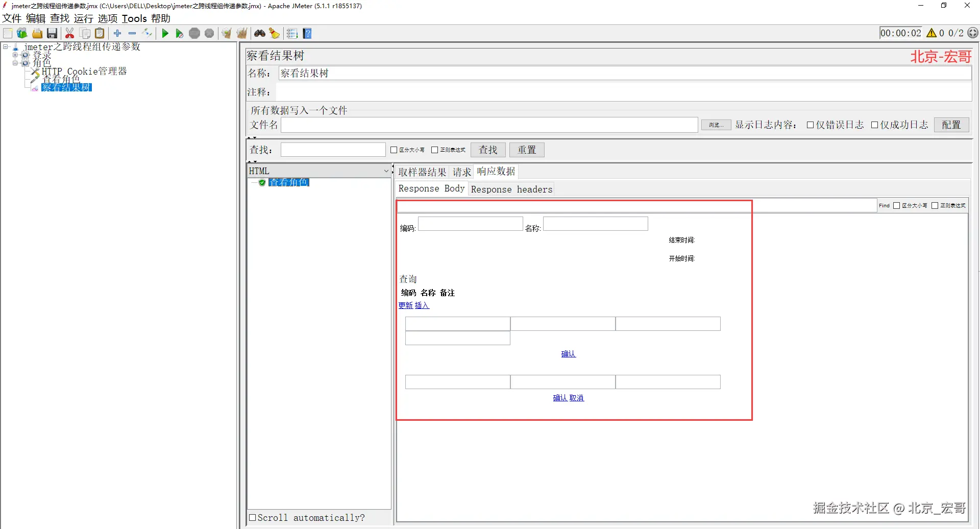
Task: Select the Response headers tab
Action: tap(511, 189)
